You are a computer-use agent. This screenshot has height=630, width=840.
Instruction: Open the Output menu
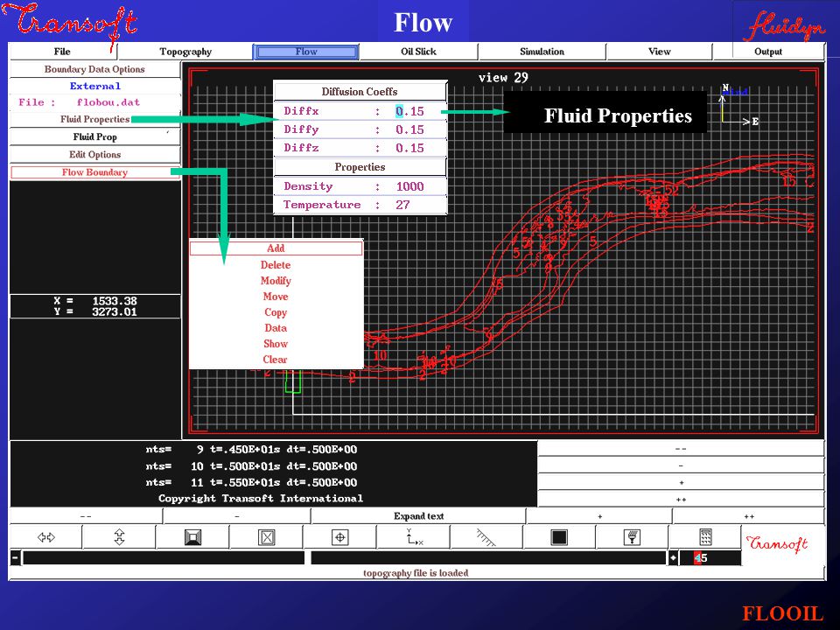point(768,52)
